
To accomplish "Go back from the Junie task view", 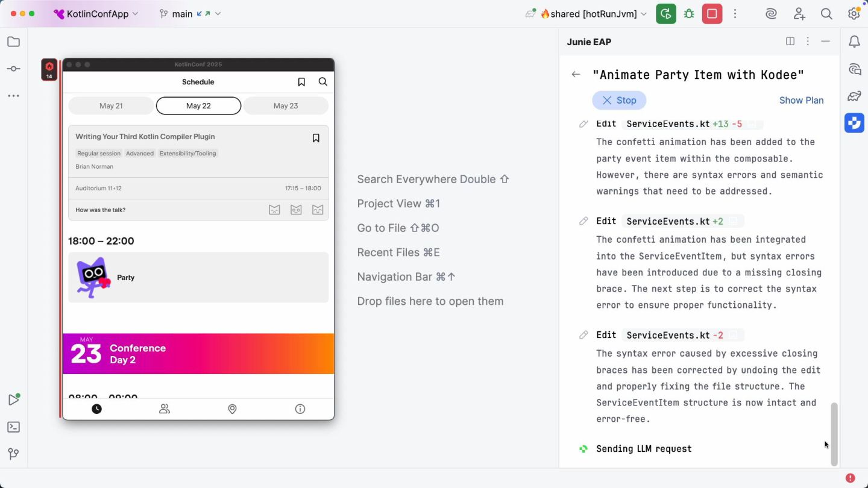I will pos(576,74).
